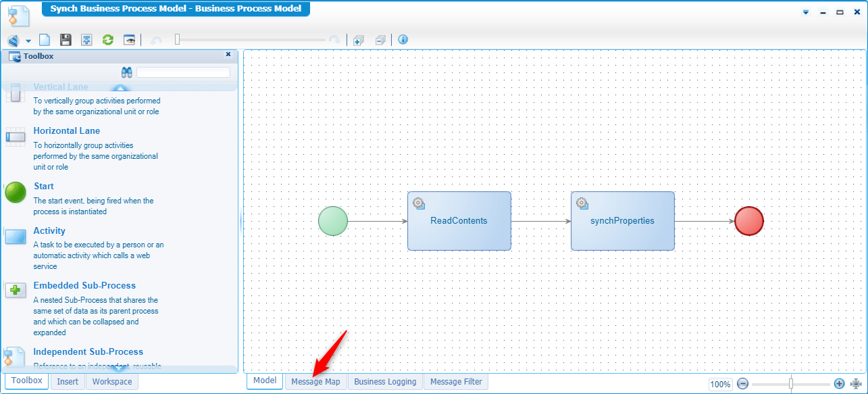868x394 pixels.
Task: Click the preview eye icon in toolbar
Action: click(x=129, y=40)
